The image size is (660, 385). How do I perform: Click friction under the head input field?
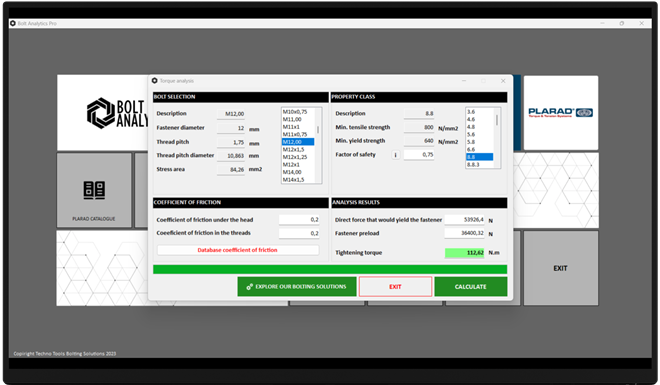point(299,220)
